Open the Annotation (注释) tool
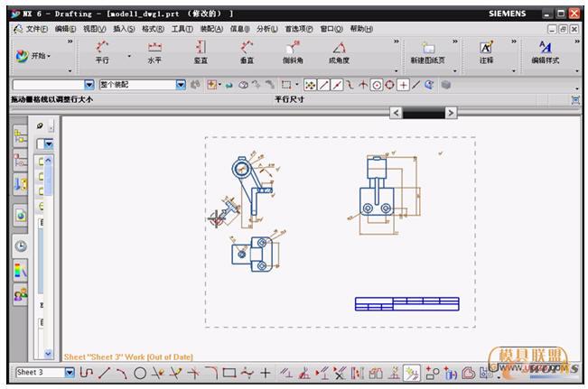588x389 pixels. 486,51
